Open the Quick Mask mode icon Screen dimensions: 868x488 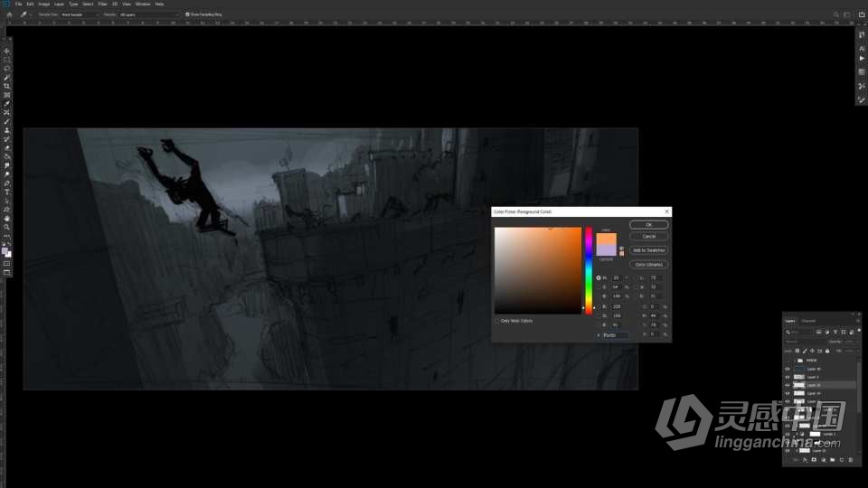[x=6, y=264]
